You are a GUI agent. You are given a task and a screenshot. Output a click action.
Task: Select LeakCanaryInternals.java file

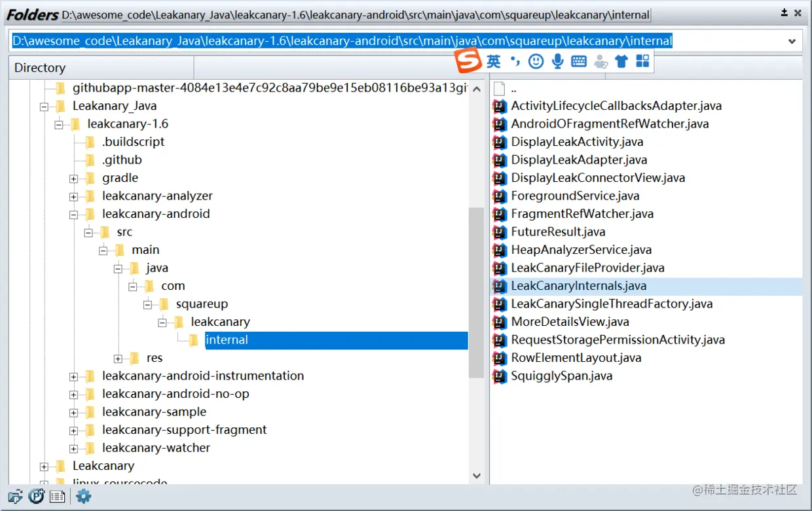coord(579,286)
